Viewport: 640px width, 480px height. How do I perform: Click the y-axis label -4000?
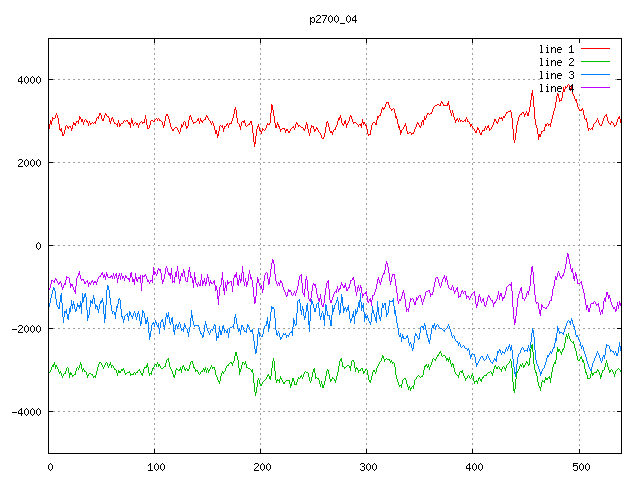27,412
